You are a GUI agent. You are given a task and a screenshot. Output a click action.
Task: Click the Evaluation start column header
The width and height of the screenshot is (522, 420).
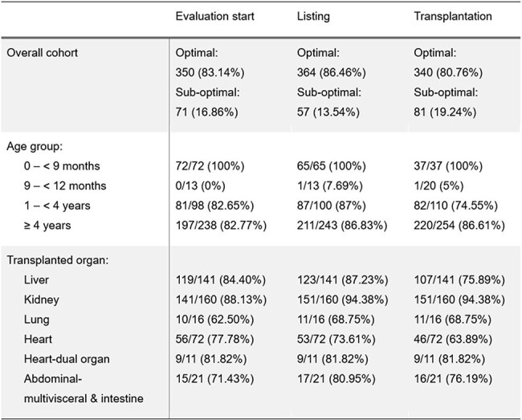click(x=214, y=16)
